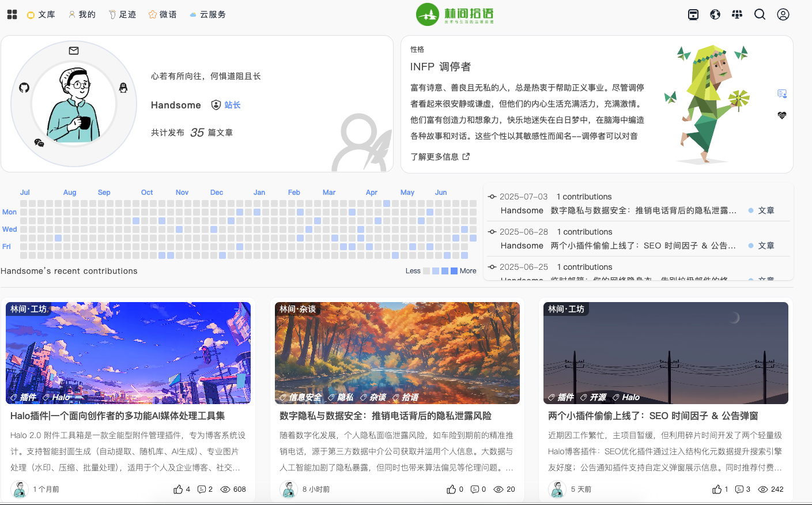Click the QQ penguin icon beside avatar
The height and width of the screenshot is (505, 812).
pos(123,88)
